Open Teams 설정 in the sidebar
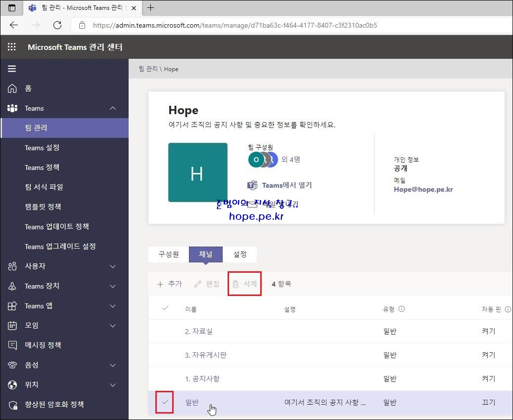513x420 pixels. point(65,148)
